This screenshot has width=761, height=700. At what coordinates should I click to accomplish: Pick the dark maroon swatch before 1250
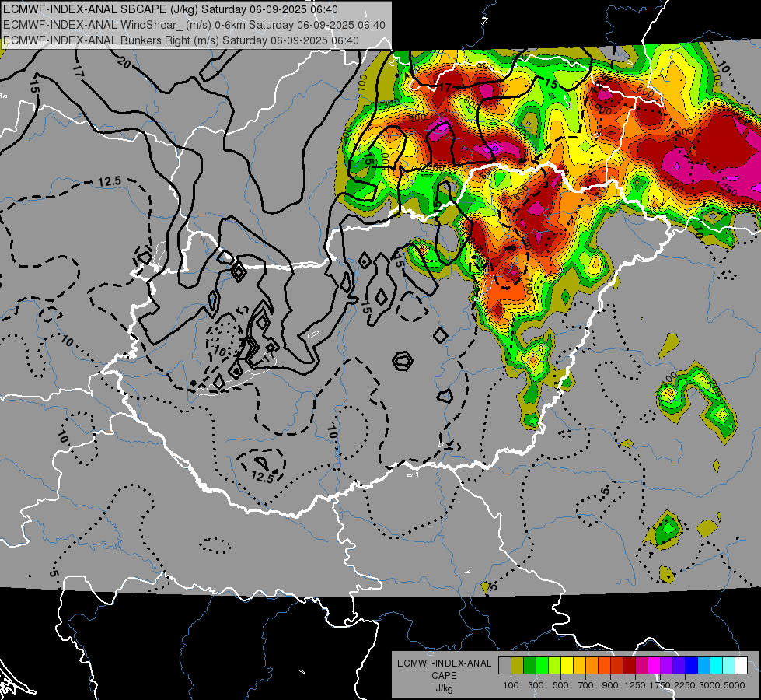click(630, 665)
